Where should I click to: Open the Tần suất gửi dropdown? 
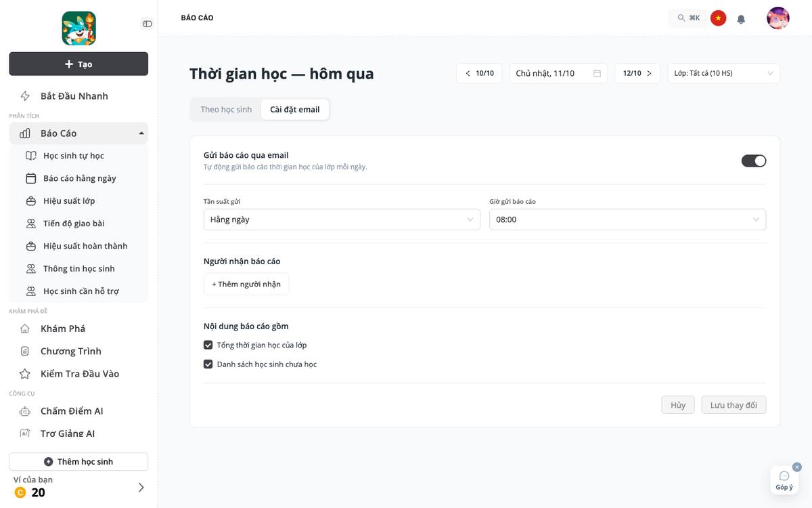pyautogui.click(x=342, y=219)
